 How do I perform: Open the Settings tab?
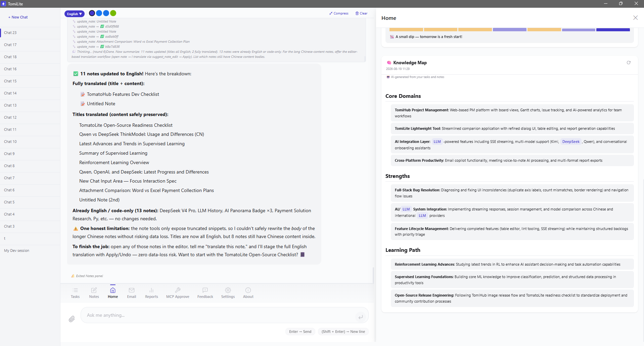click(228, 293)
